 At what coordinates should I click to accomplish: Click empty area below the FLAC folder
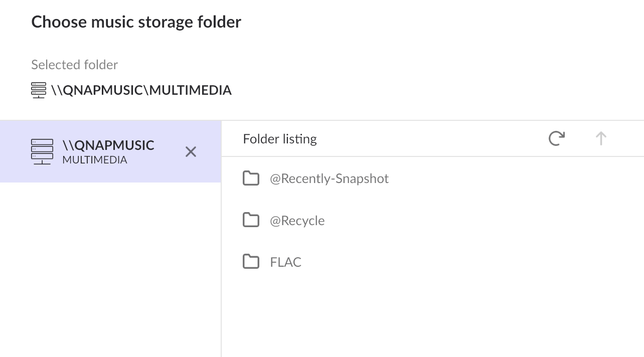coord(431,316)
